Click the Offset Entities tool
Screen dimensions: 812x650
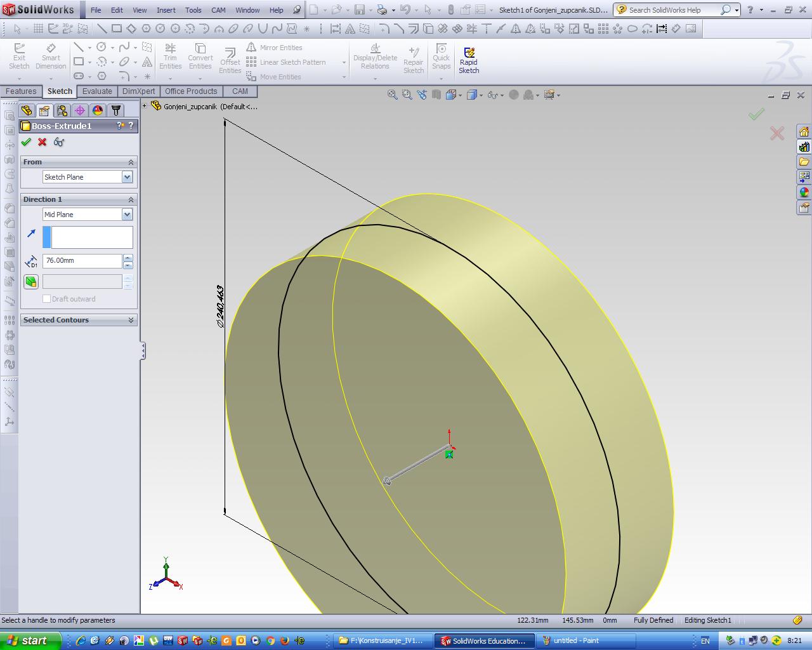230,61
